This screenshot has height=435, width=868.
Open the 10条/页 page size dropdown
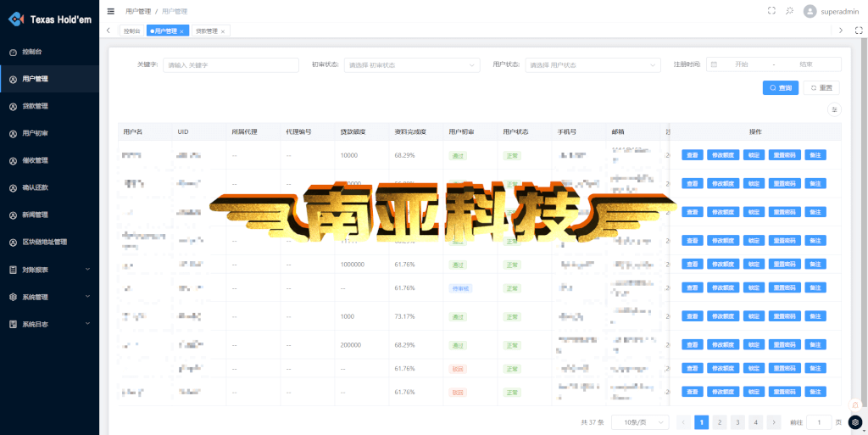pyautogui.click(x=640, y=422)
